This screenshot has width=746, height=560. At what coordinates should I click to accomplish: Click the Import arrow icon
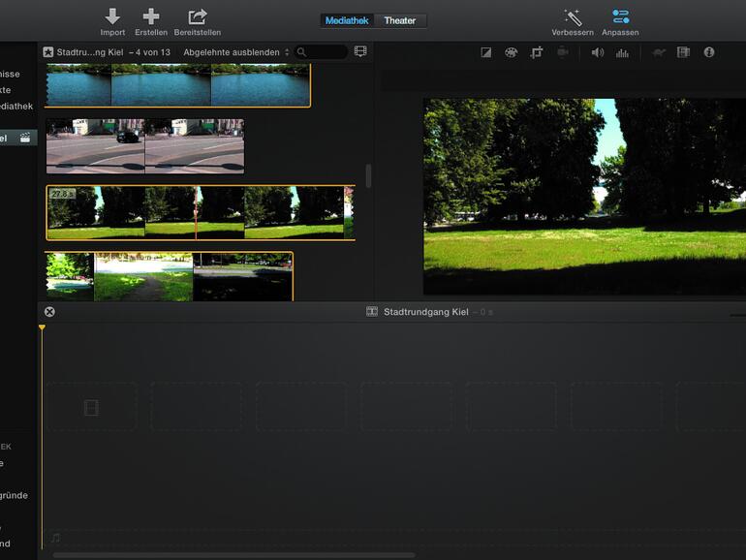112,16
